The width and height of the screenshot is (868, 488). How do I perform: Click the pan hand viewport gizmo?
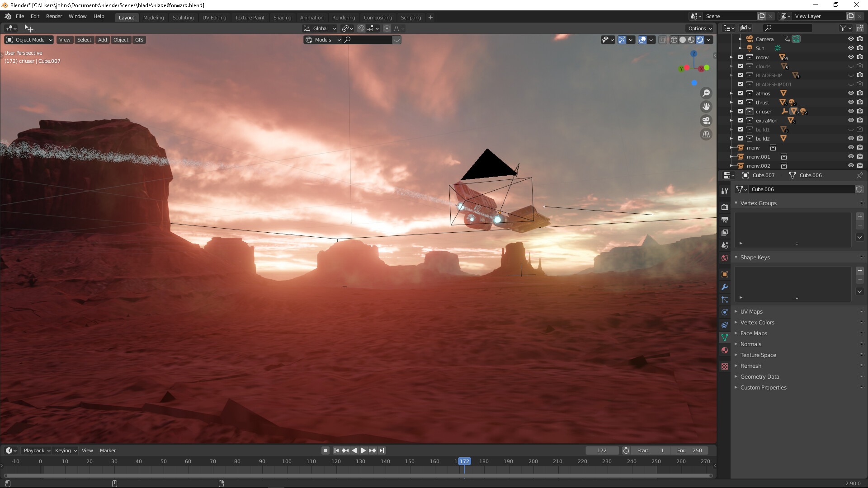[x=706, y=107]
